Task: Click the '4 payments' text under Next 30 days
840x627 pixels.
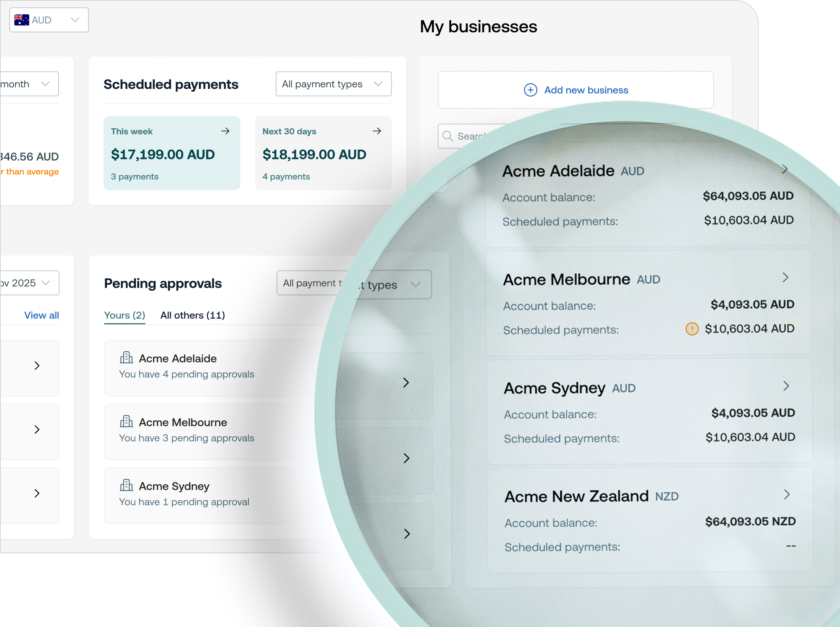Action: (286, 177)
